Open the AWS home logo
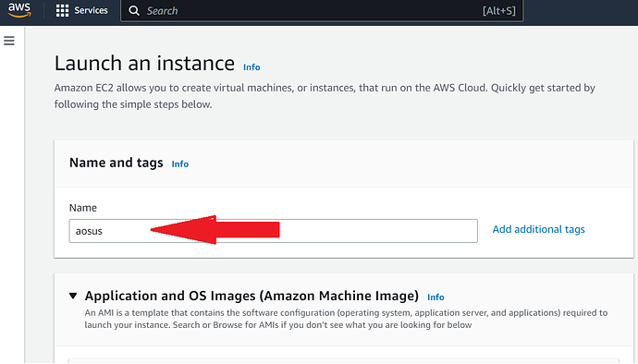Screen dimensions: 638x364 (x=19, y=10)
